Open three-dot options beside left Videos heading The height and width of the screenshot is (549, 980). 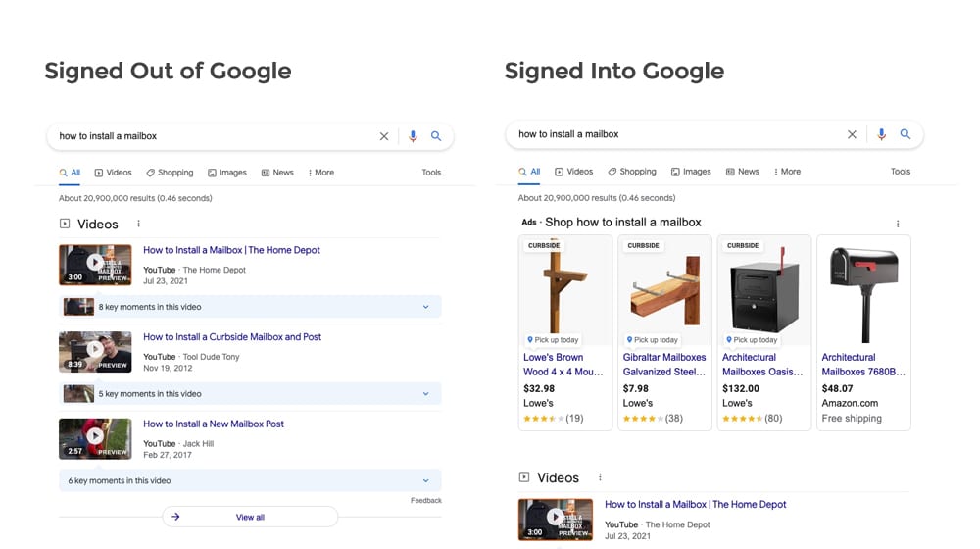click(x=139, y=224)
